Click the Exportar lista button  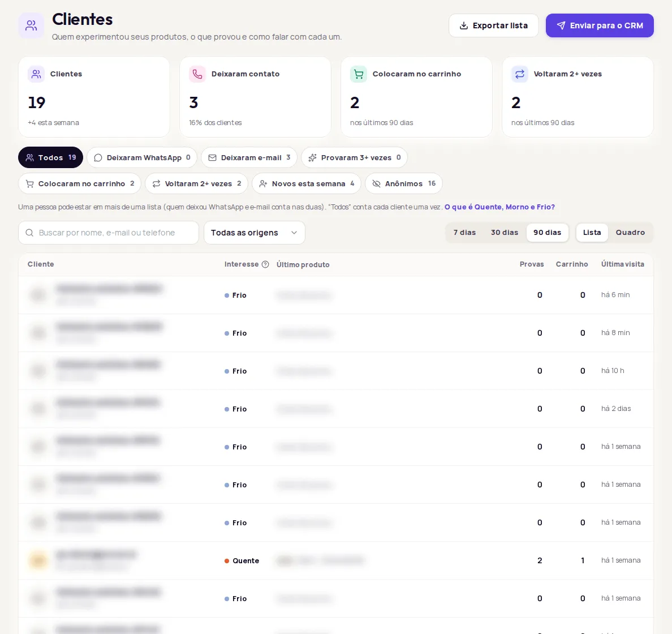click(493, 25)
